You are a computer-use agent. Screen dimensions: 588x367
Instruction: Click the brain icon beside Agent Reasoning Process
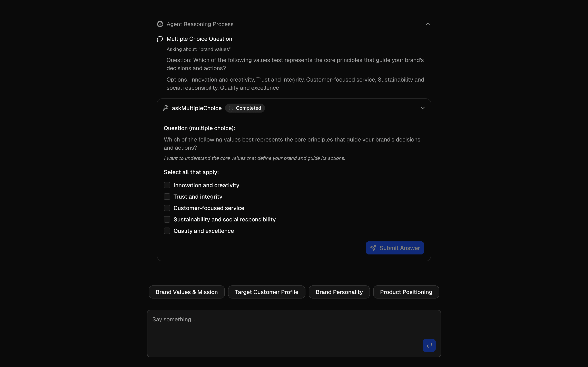click(160, 24)
